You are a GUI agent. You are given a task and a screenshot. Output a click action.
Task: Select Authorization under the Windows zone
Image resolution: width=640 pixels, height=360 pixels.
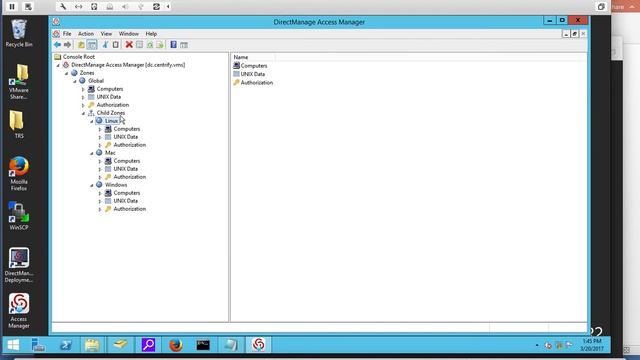point(129,209)
